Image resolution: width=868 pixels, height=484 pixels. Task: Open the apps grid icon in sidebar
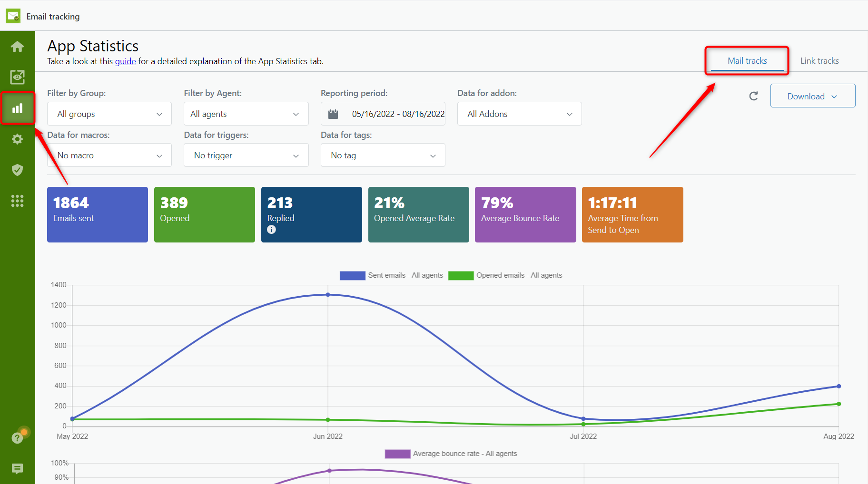coord(17,201)
